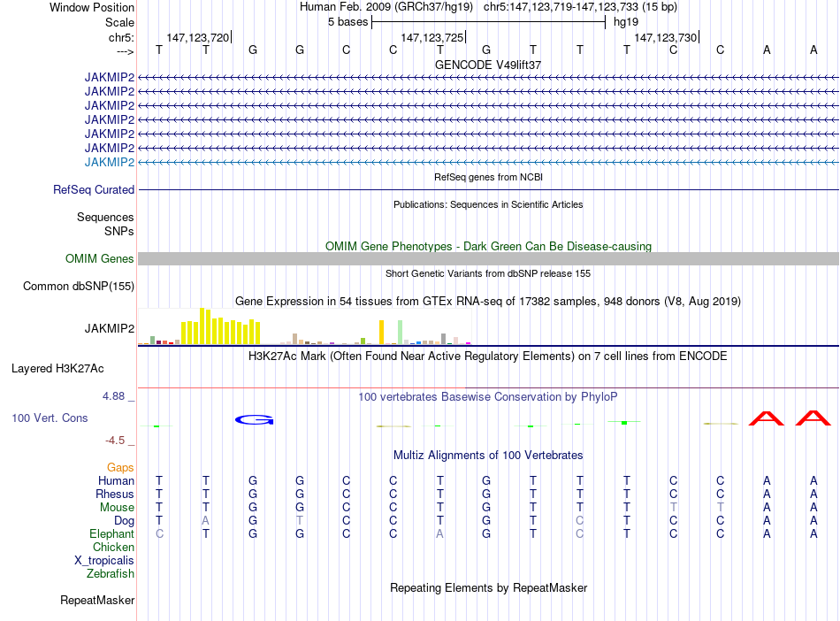Screen dimensions: 840x621
Task: Click 'Multiz Alignments of 100 Vertebrates' title
Action: pos(488,456)
